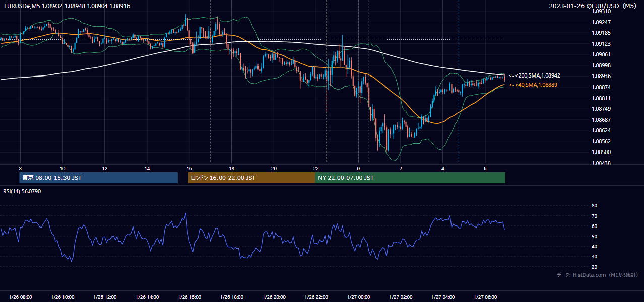Viewport: 644px width, 302px height.
Task: Click the bottom axis label 1/26 10:00
Action: click(62, 297)
